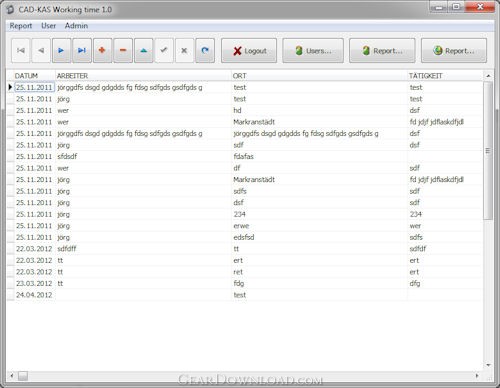Click the previous record arrow
Screen dimensions: 500x388
tap(41, 50)
